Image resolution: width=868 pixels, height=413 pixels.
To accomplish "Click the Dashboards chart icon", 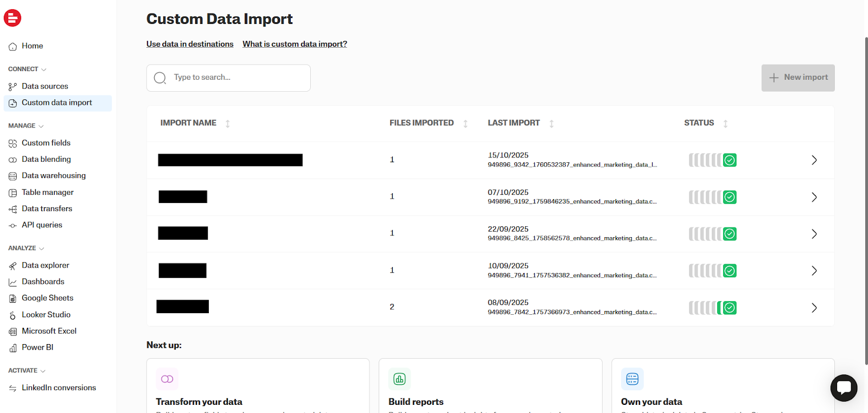I will click(x=12, y=282).
